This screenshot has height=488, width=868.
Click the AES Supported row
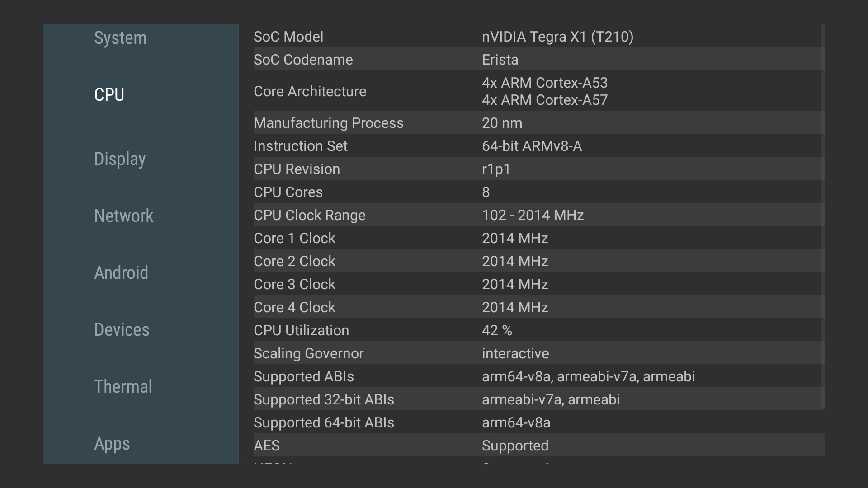click(538, 446)
